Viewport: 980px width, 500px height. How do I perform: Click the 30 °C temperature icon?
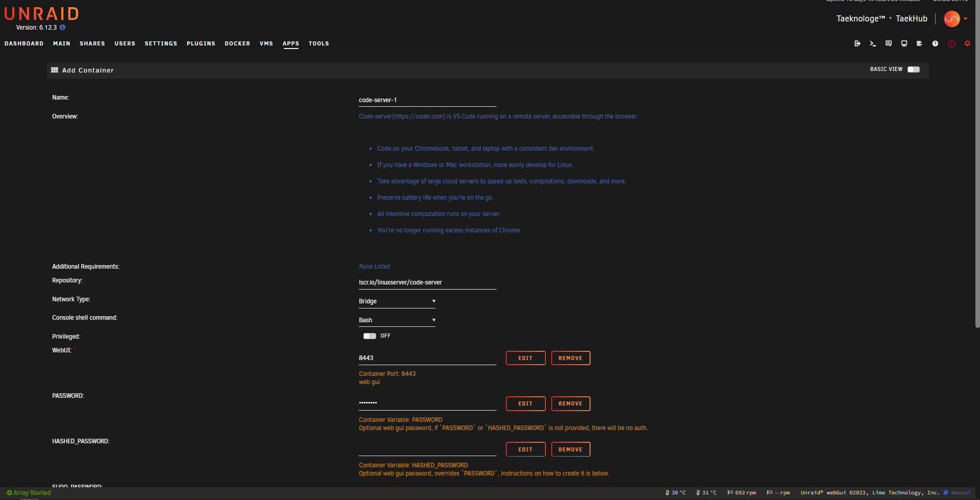[667, 493]
